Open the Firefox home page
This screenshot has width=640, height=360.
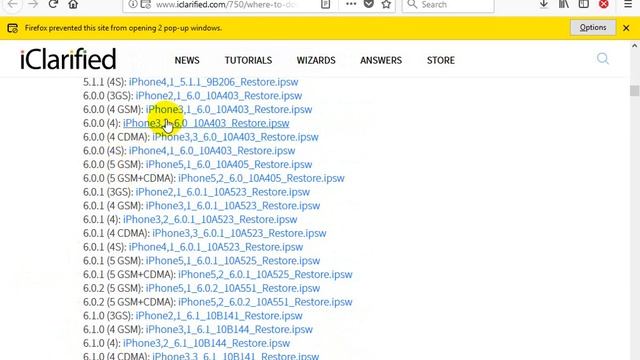click(x=73, y=4)
